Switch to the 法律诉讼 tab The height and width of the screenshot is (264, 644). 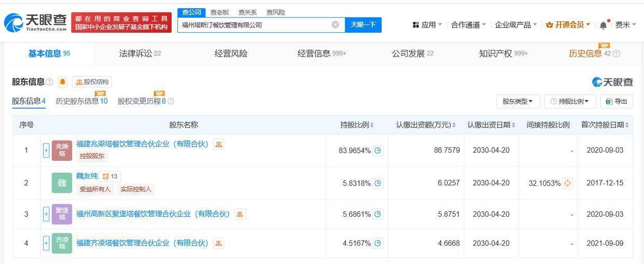140,53
